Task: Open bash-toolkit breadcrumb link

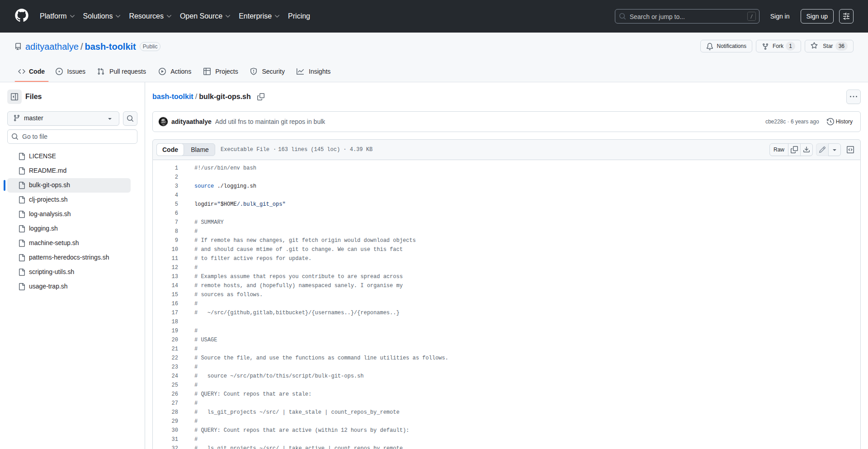Action: coord(173,97)
